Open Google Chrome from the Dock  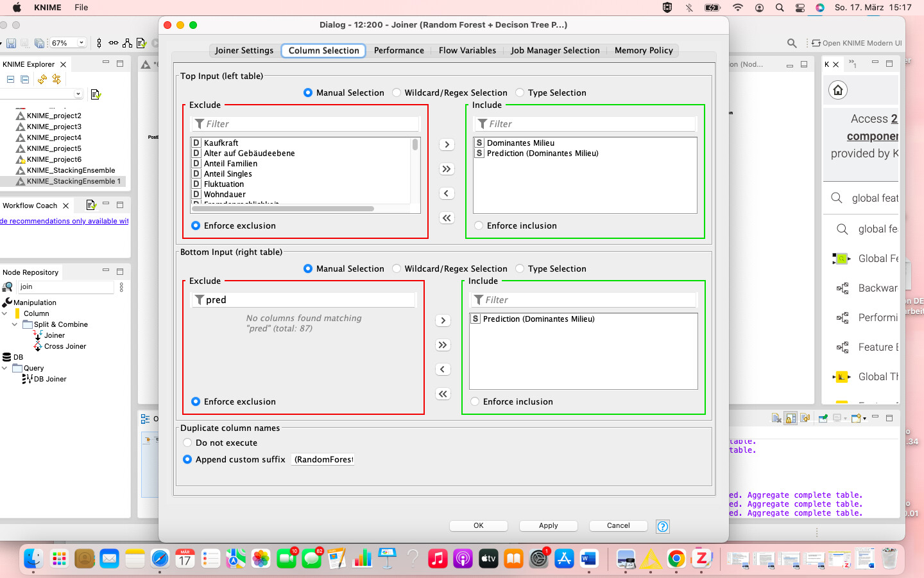676,559
